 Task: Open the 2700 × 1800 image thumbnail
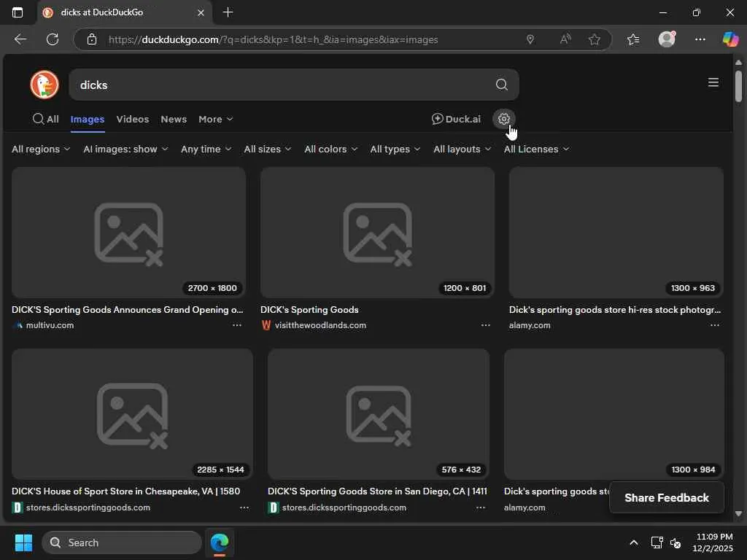tap(128, 233)
